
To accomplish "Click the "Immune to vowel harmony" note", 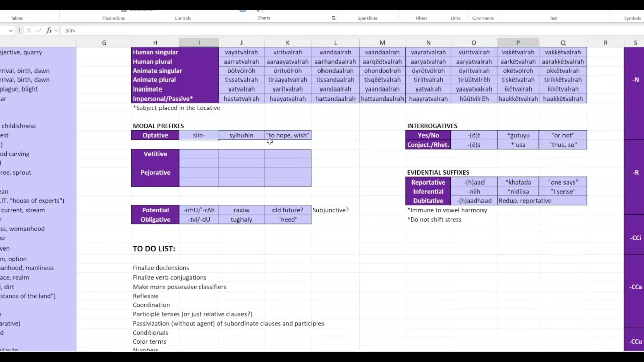I will coord(447,210).
